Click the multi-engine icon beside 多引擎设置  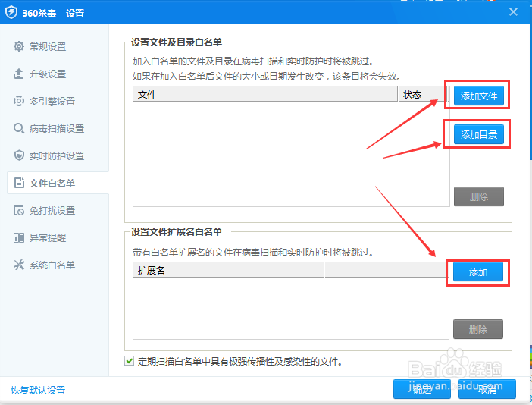[19, 101]
